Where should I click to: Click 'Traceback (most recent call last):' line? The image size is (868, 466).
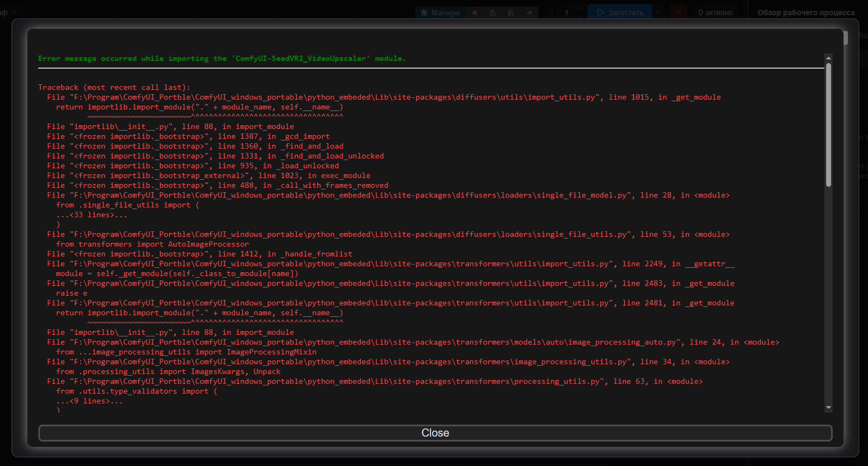pyautogui.click(x=114, y=87)
